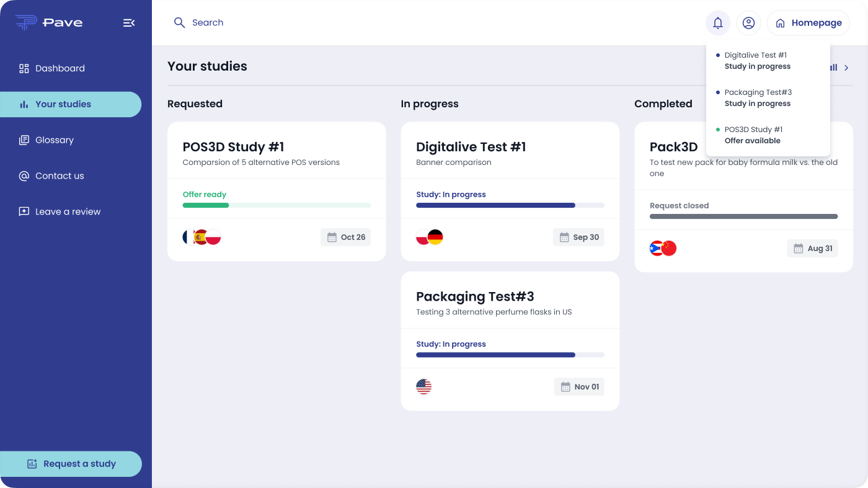This screenshot has height=488, width=868.
Task: Collapse the sidebar with the menu icon
Action: [x=129, y=23]
